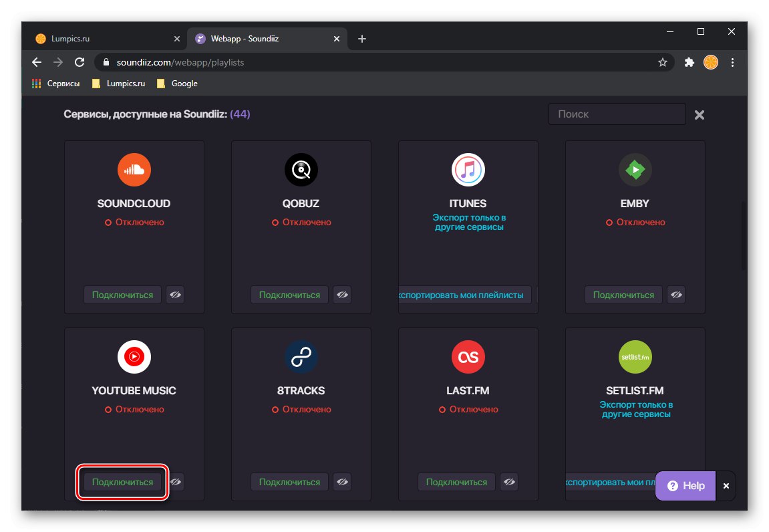Click the Qobuz service logo

pyautogui.click(x=301, y=170)
